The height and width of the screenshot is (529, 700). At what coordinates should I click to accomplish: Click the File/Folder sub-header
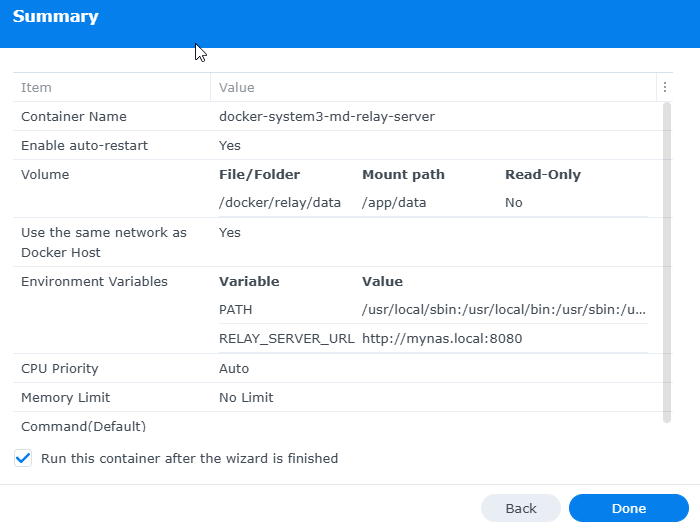259,175
